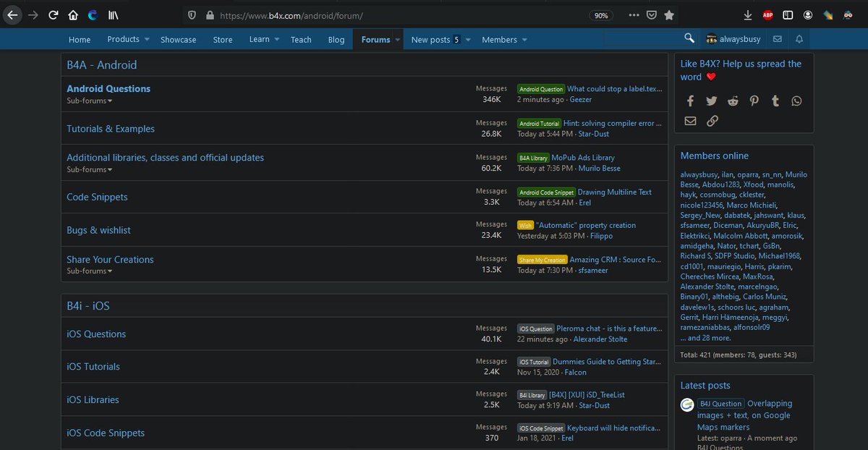Share on Facebook icon
The height and width of the screenshot is (450, 868).
coord(690,101)
